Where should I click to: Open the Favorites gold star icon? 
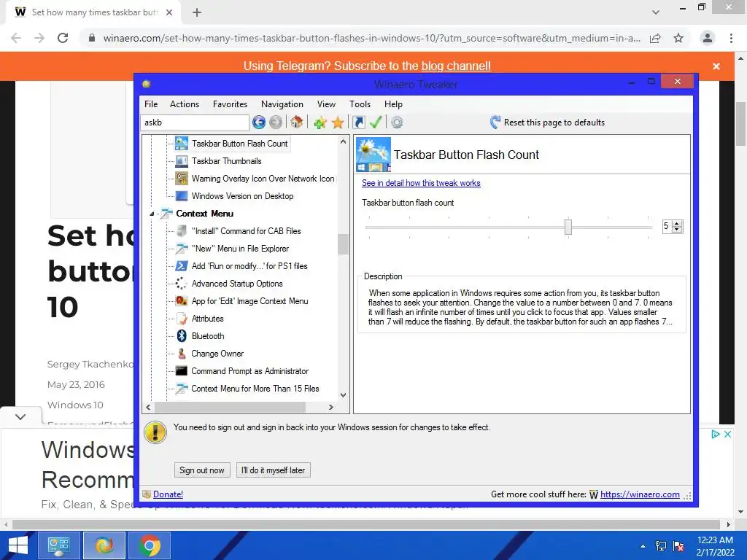point(338,122)
